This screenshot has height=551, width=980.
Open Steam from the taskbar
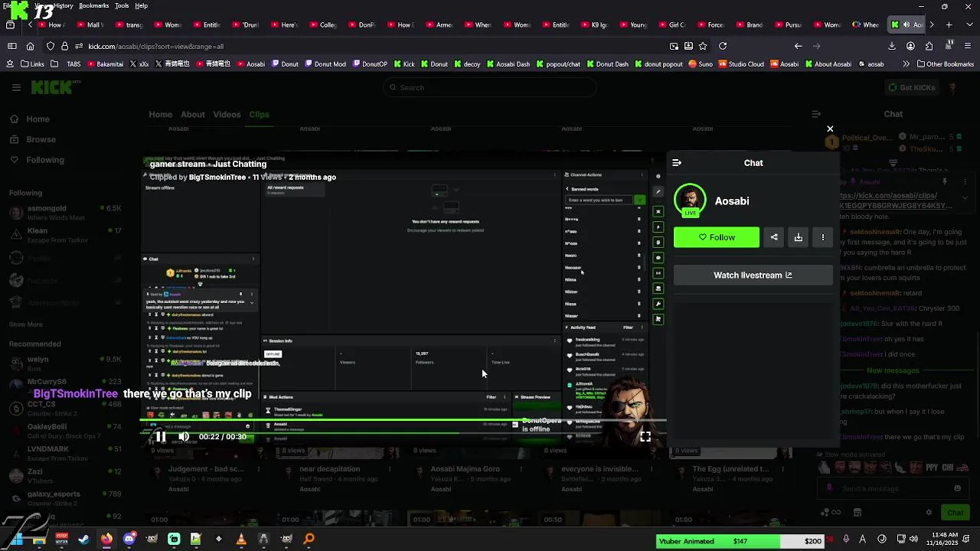pos(84,539)
